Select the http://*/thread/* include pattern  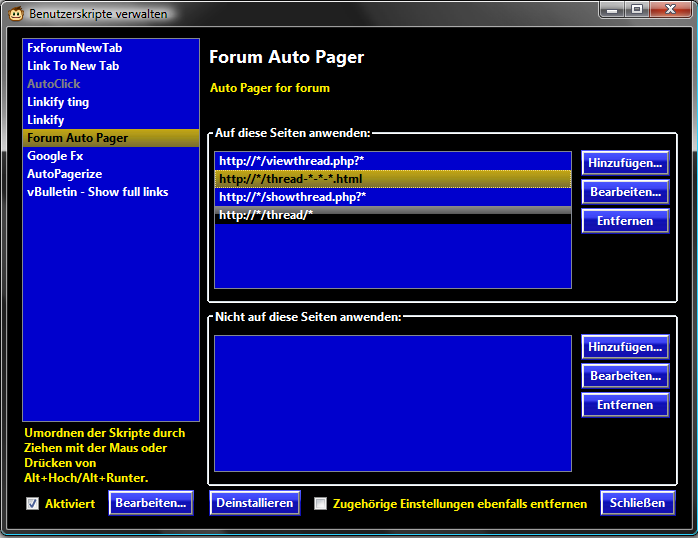[393, 215]
